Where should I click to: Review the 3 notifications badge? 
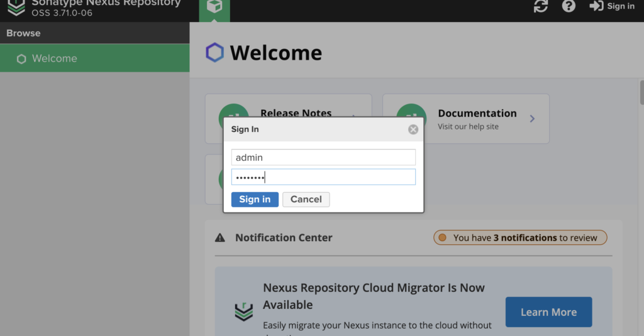(520, 238)
